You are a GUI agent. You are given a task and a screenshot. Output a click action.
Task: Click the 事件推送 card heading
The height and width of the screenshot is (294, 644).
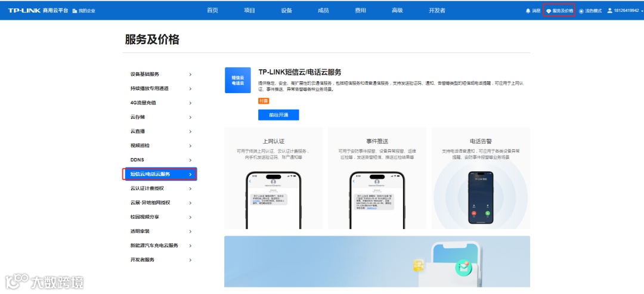[x=377, y=141]
